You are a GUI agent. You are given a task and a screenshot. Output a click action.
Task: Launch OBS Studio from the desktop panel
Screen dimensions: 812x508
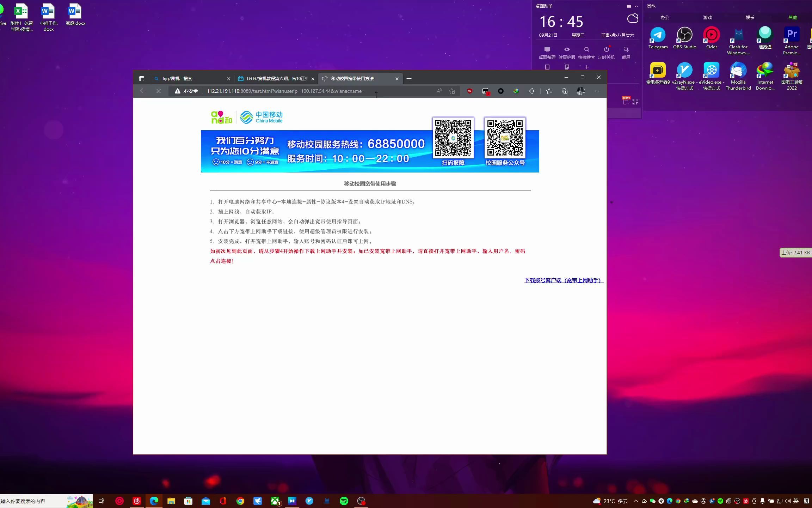tap(684, 38)
